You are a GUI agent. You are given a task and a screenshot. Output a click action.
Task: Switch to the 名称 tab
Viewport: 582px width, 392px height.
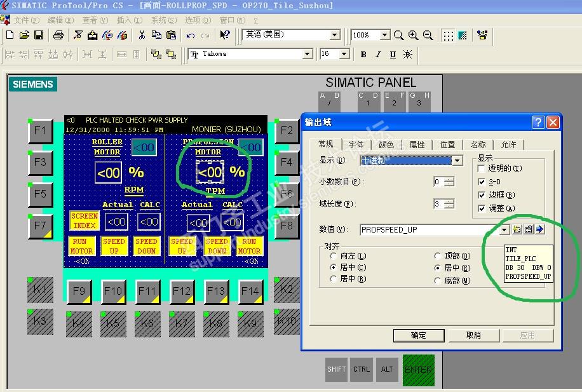click(478, 144)
